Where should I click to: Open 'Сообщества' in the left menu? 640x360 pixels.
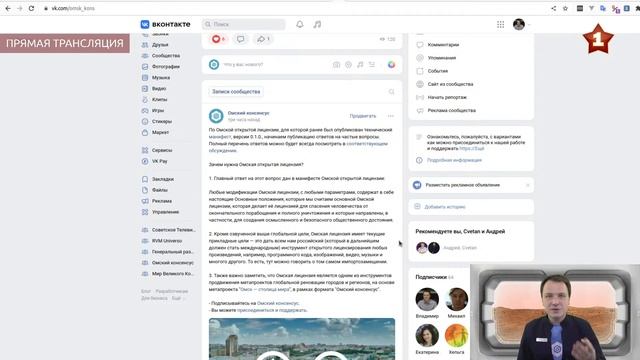[x=166, y=56]
